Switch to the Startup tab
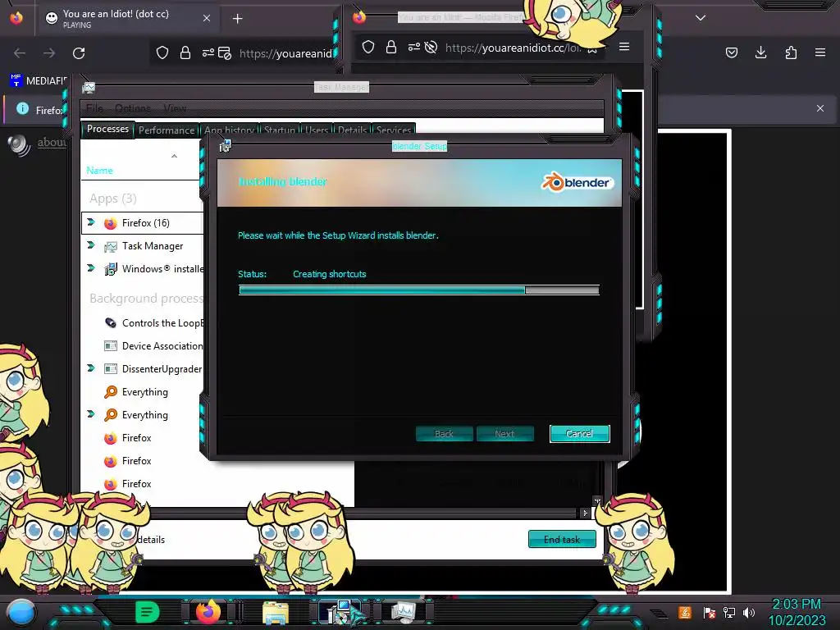This screenshot has width=840, height=630. [x=279, y=130]
